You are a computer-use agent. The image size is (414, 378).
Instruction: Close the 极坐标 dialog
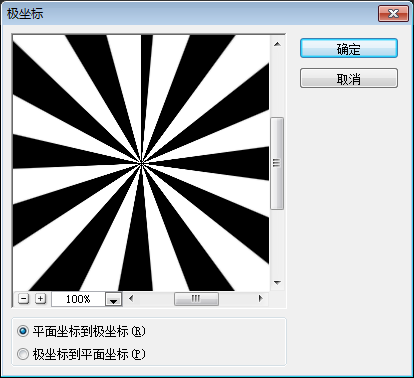(393, 14)
